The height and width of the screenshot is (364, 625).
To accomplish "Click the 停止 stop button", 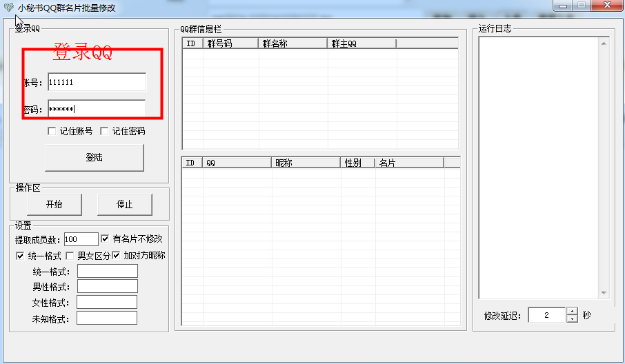I will pyautogui.click(x=125, y=205).
